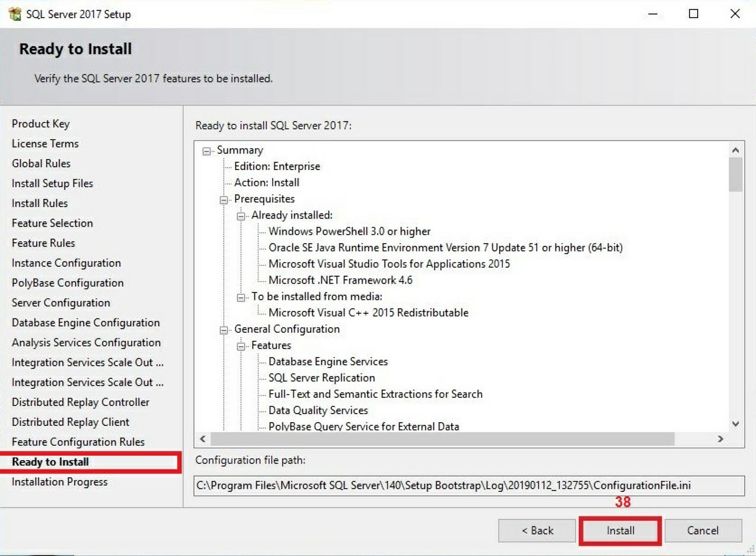Image resolution: width=756 pixels, height=556 pixels.
Task: Click the Features tree label
Action: (x=271, y=345)
